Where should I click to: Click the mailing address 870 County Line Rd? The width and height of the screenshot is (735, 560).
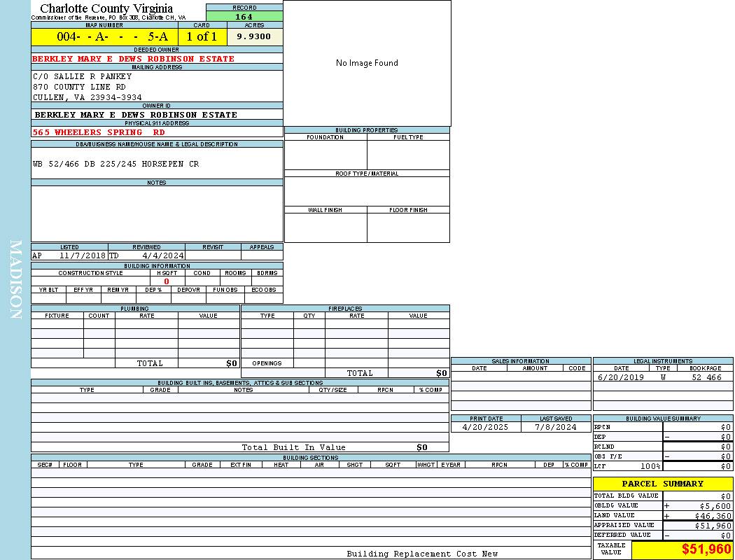(x=79, y=87)
